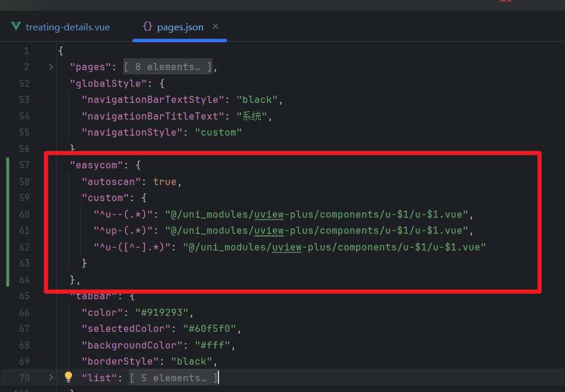
Task: Click the "globalStyle" key
Action: (x=108, y=83)
